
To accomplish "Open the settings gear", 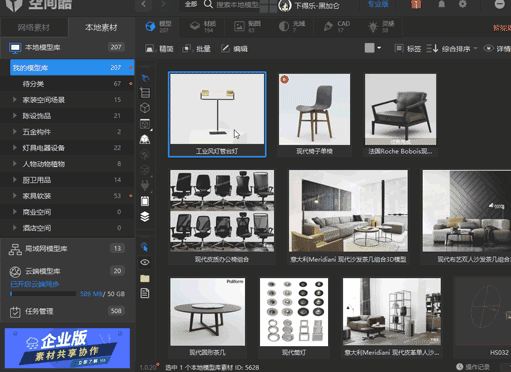I will 463,4.
